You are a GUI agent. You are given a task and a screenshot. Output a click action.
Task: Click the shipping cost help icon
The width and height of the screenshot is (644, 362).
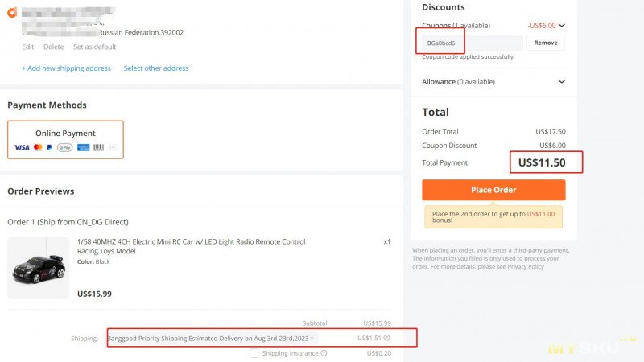(x=387, y=338)
